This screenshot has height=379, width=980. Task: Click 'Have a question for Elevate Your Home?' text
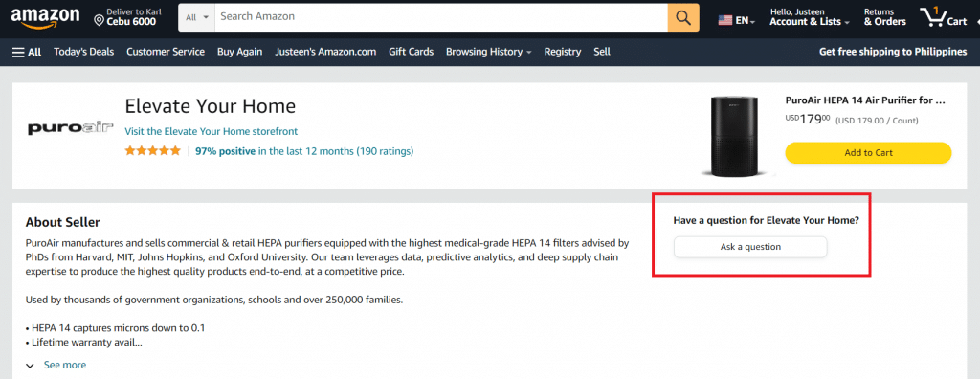[767, 221]
